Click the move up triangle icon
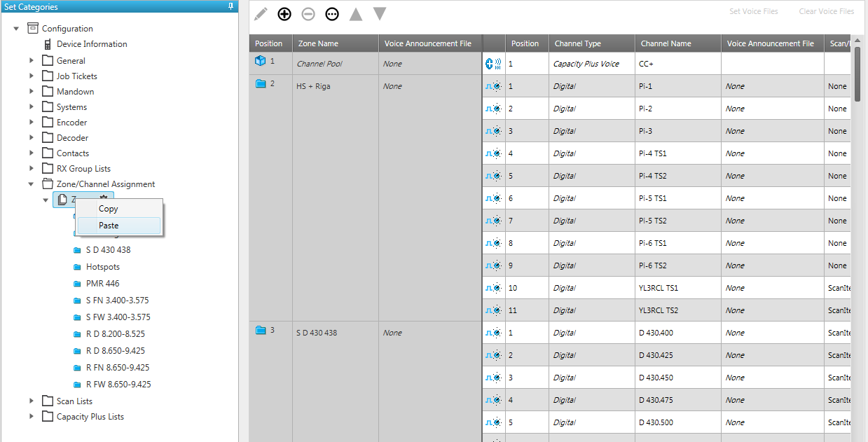Image resolution: width=868 pixels, height=442 pixels. [x=356, y=14]
